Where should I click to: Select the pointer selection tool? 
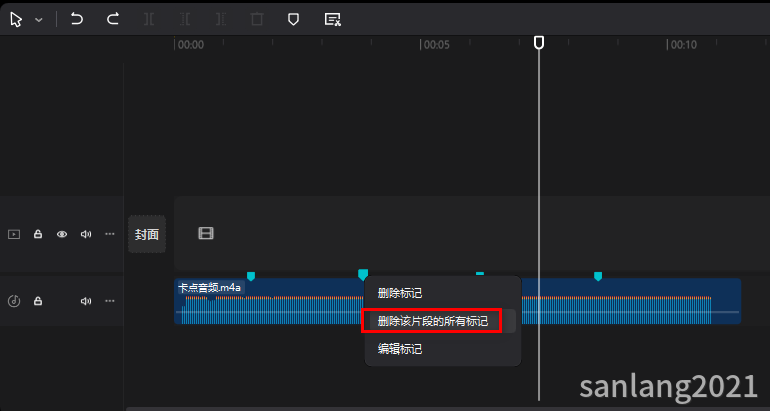coord(16,20)
